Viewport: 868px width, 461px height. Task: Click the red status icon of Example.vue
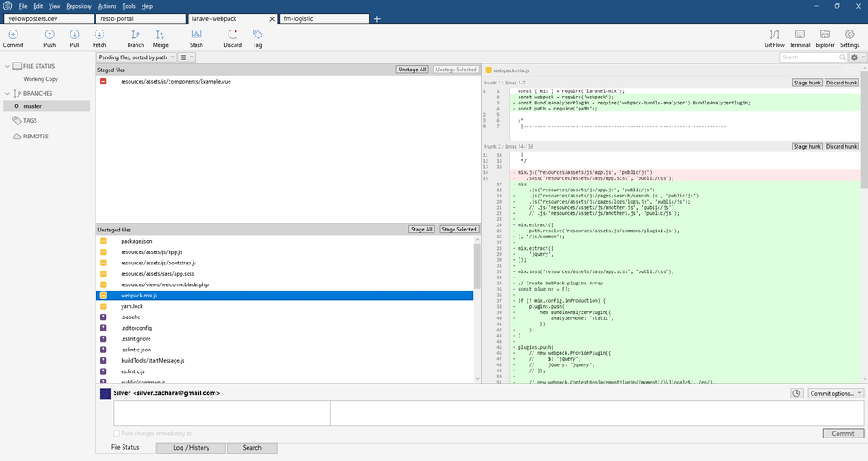click(x=103, y=82)
